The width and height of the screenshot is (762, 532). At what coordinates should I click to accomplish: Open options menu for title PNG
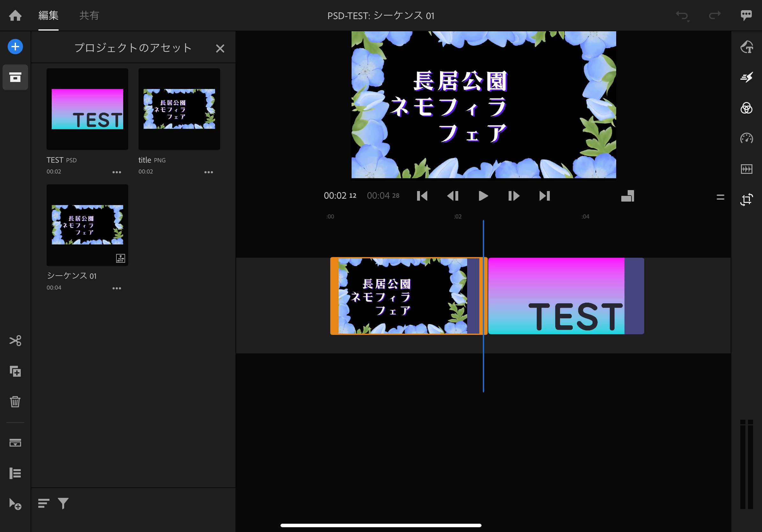click(208, 172)
